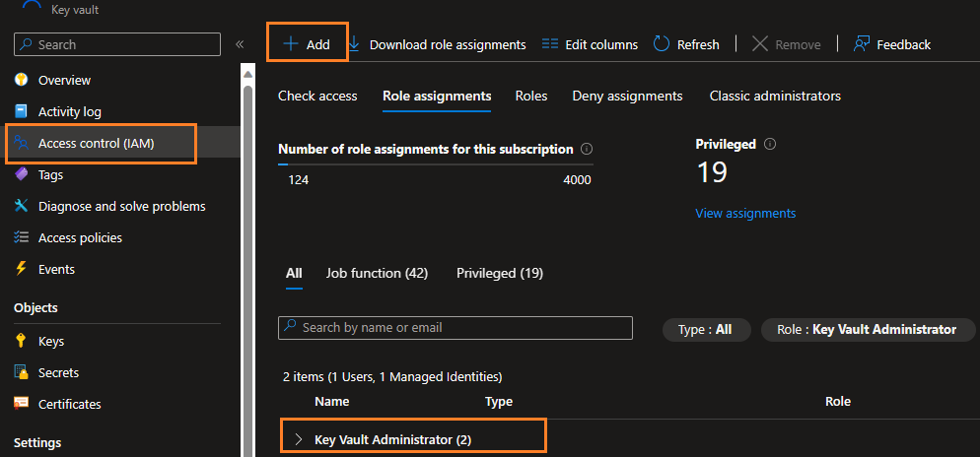This screenshot has height=457, width=980.
Task: Focus the Search by name or email box
Action: 455,328
